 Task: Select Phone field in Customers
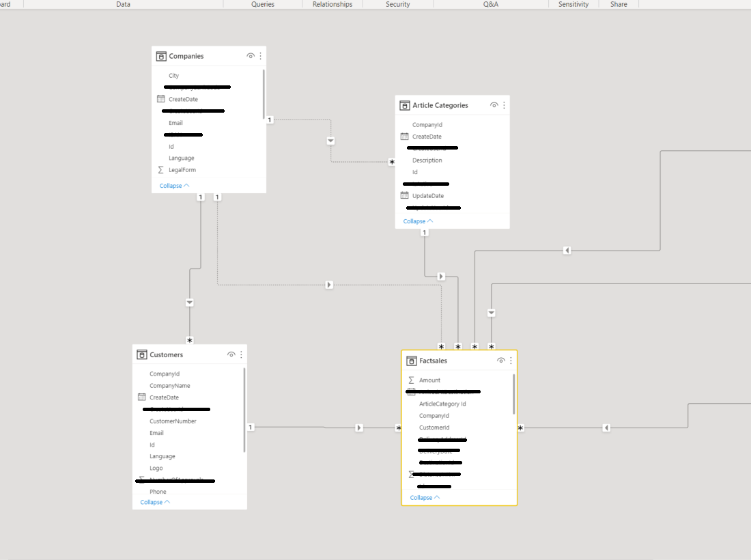click(158, 492)
